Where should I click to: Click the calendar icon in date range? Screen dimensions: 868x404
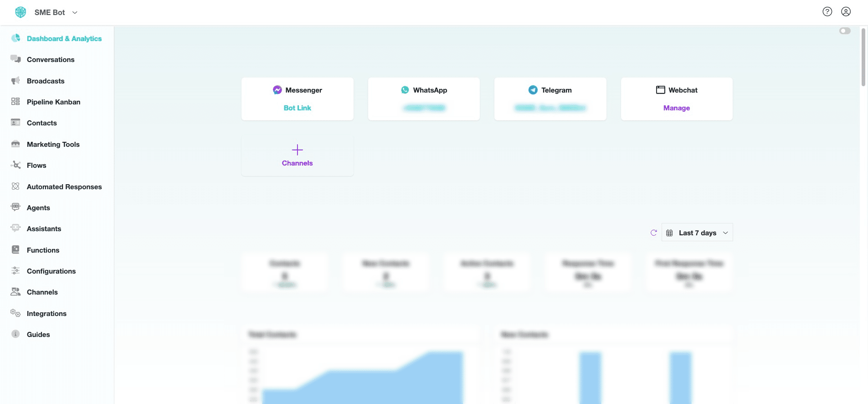click(x=670, y=233)
